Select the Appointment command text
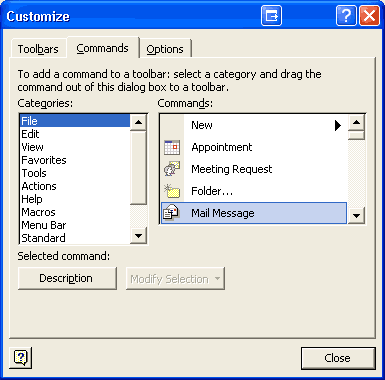385x380 pixels. (x=222, y=147)
